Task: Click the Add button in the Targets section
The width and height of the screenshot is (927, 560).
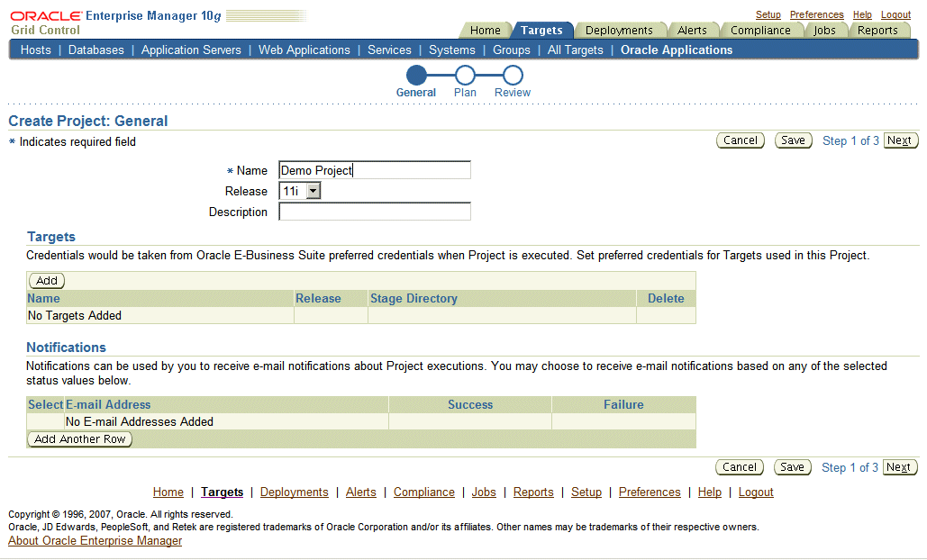Action: [46, 280]
